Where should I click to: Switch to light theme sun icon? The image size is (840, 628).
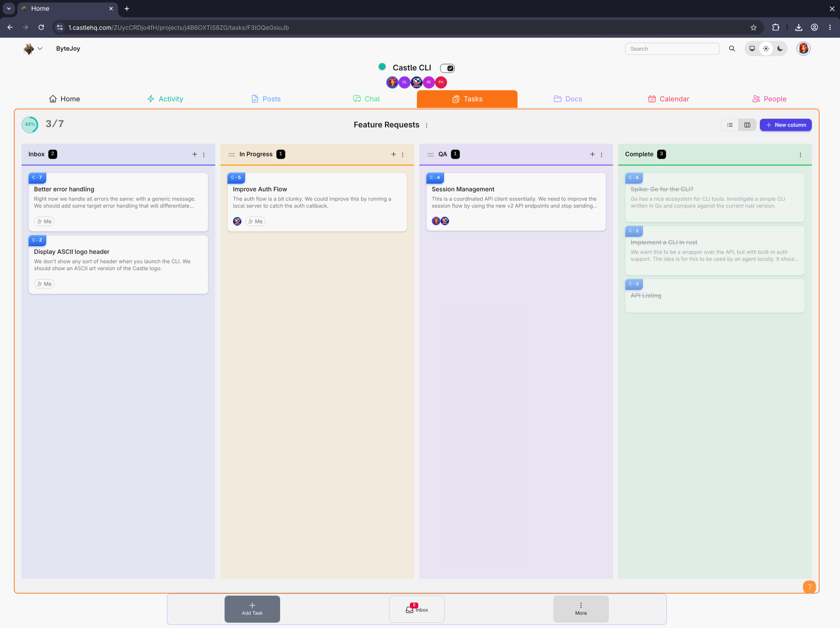coord(766,49)
